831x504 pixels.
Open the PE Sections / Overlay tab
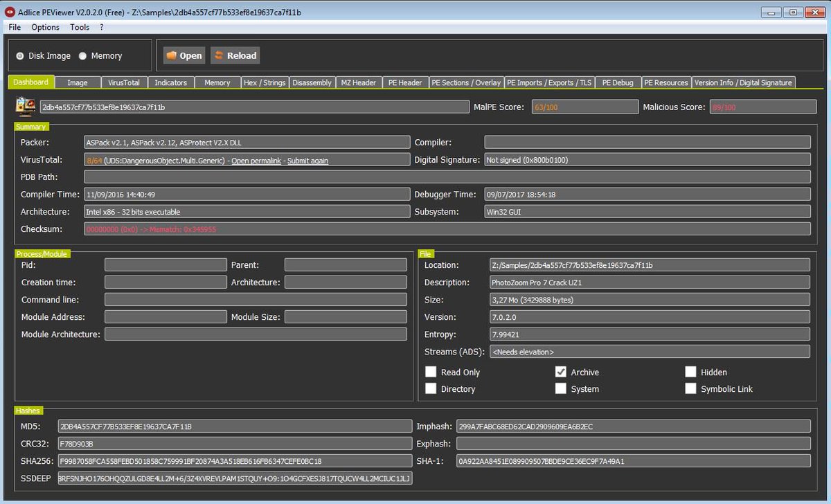466,82
